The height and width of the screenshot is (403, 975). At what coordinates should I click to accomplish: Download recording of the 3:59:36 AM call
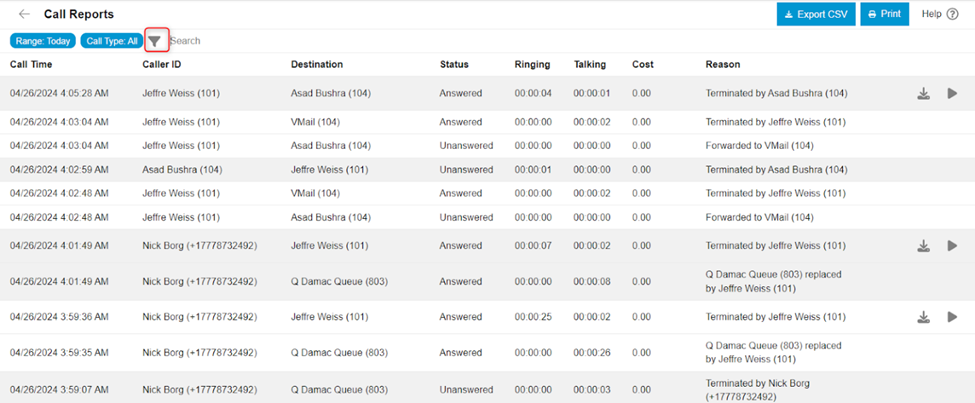[x=923, y=317]
